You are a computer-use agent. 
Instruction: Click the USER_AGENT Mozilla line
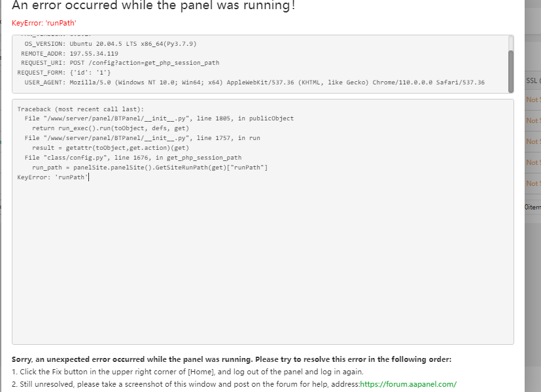pos(254,82)
